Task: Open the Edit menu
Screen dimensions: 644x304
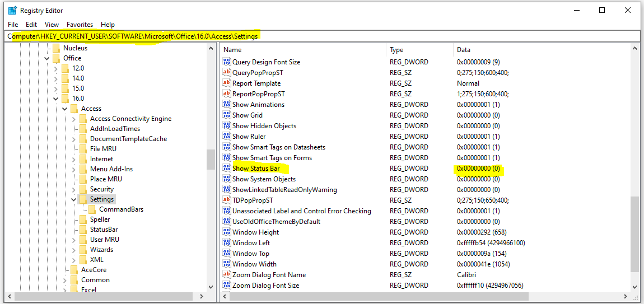Action: (x=31, y=25)
